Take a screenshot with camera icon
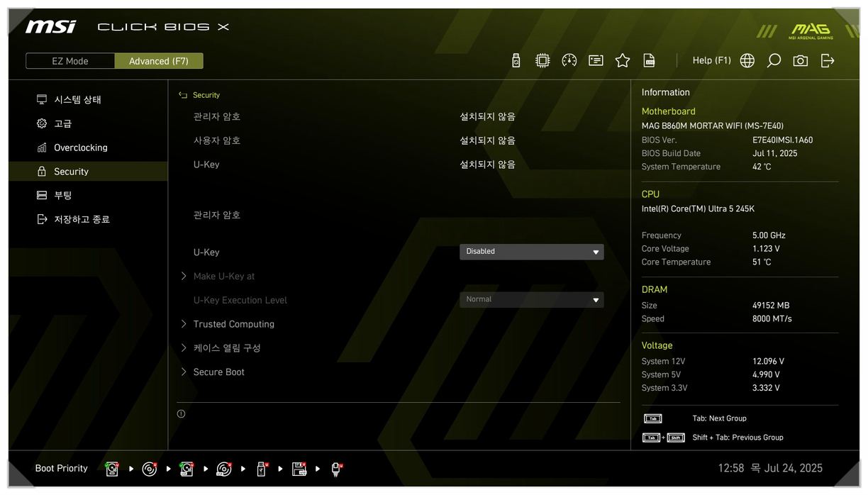Viewport: 868px width, 495px height. click(x=801, y=61)
